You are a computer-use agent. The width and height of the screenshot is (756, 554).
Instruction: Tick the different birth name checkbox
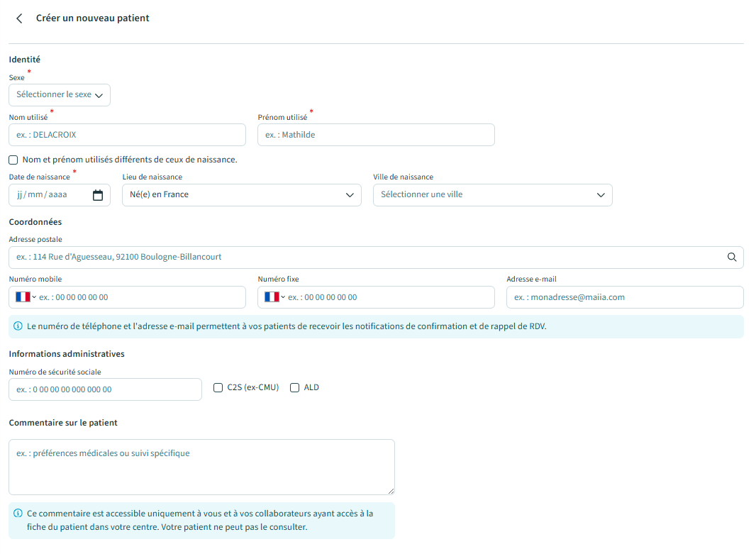[13, 160]
